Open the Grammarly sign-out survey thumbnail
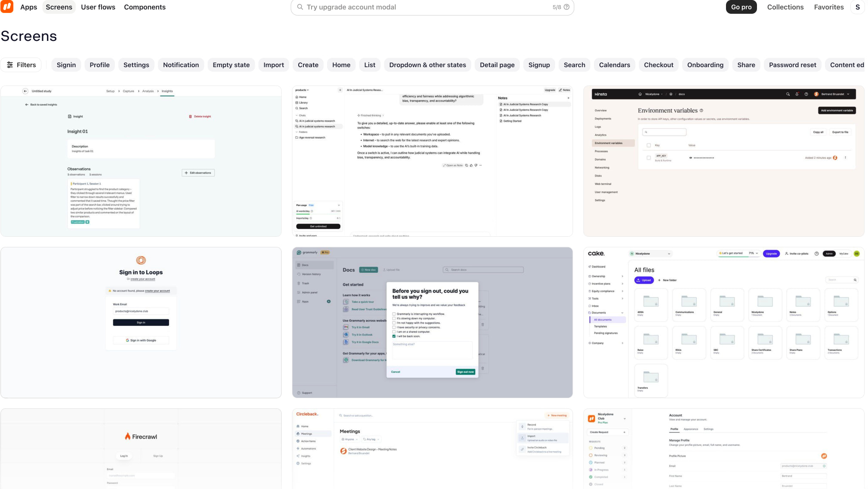 click(x=432, y=322)
